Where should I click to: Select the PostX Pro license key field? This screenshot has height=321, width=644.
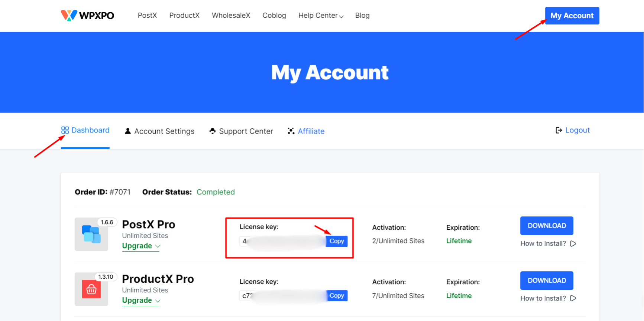tap(282, 241)
